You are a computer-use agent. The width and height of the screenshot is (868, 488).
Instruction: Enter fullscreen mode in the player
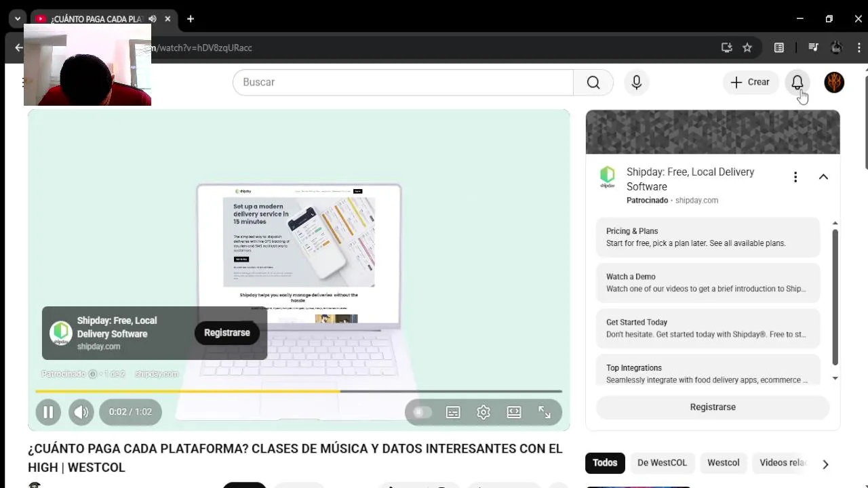[x=545, y=412]
